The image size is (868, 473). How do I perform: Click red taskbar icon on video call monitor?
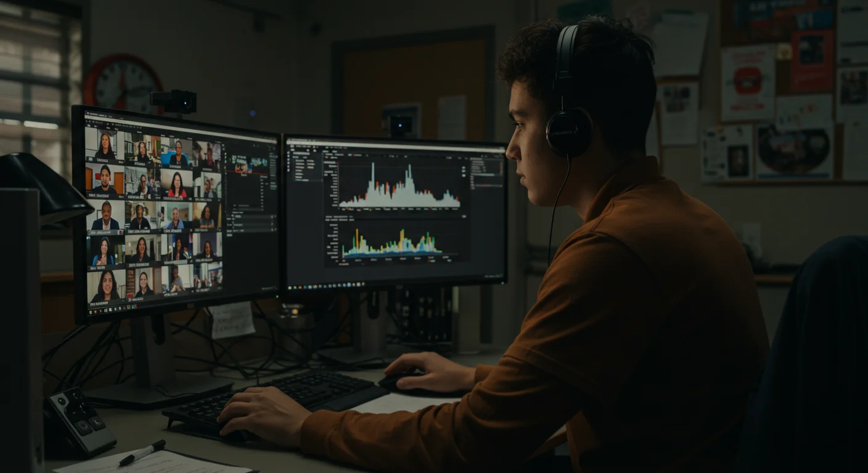pyautogui.click(x=96, y=312)
